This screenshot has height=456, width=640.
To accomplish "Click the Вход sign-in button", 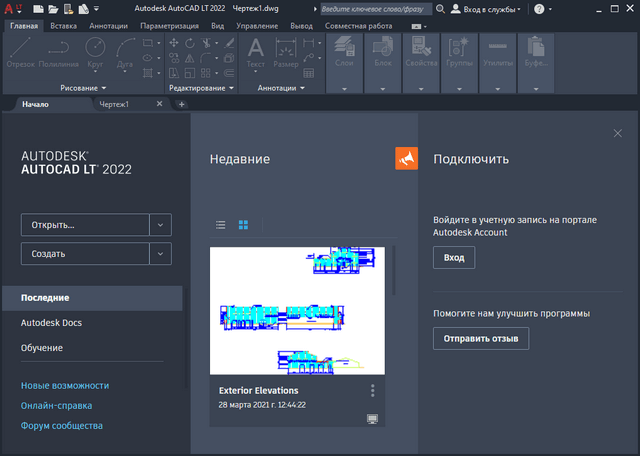I will click(454, 258).
